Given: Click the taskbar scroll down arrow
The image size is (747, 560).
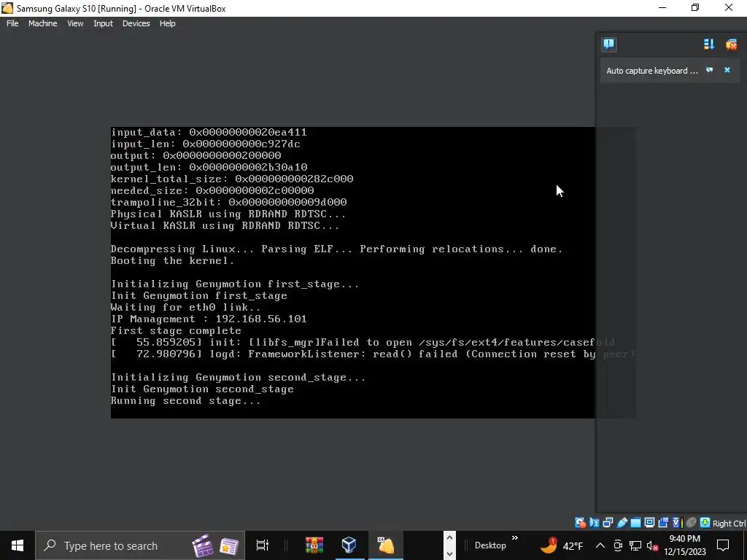Looking at the screenshot, I should 449,553.
